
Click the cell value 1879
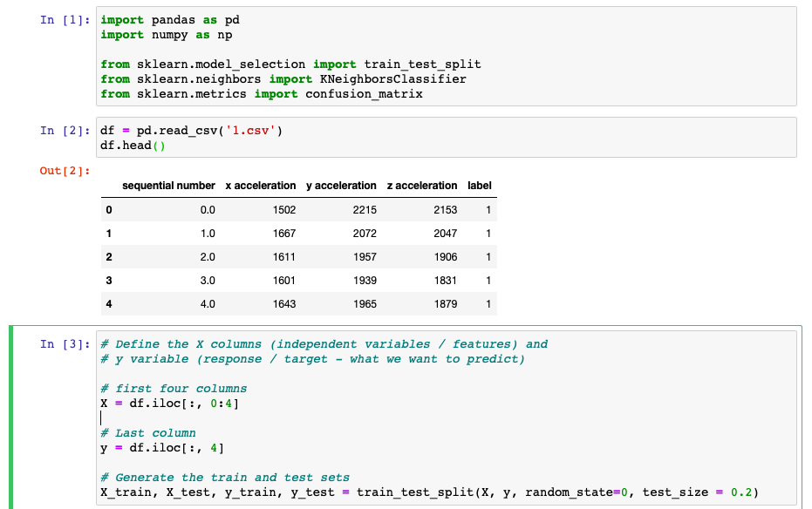click(446, 304)
